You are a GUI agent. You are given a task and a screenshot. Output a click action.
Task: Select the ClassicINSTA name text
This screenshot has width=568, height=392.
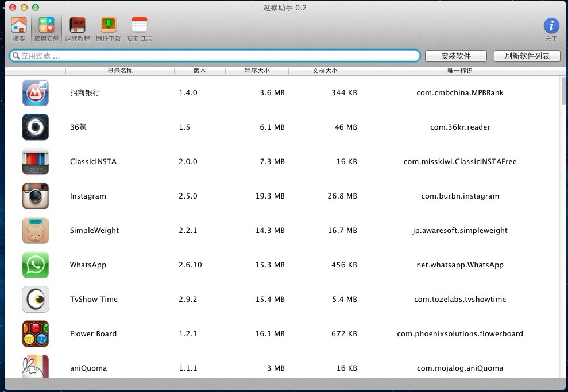point(93,161)
